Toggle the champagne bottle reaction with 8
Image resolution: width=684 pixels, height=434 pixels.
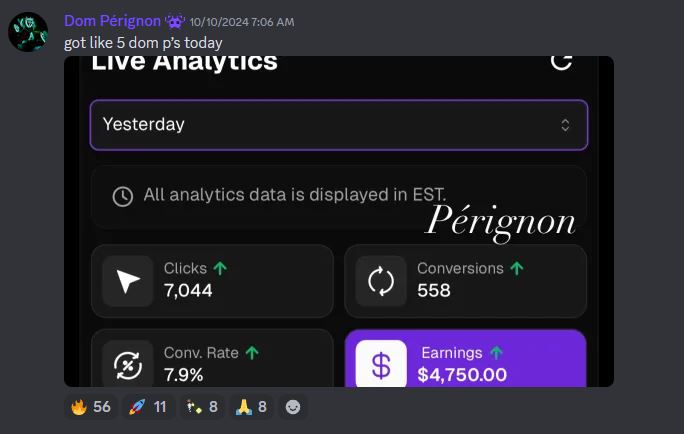point(202,407)
